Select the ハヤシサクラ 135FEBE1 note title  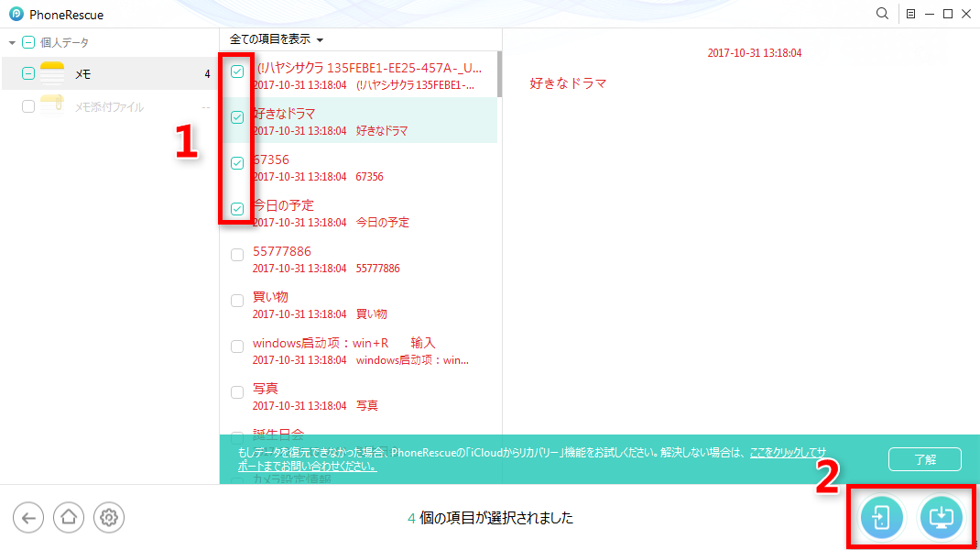[369, 68]
